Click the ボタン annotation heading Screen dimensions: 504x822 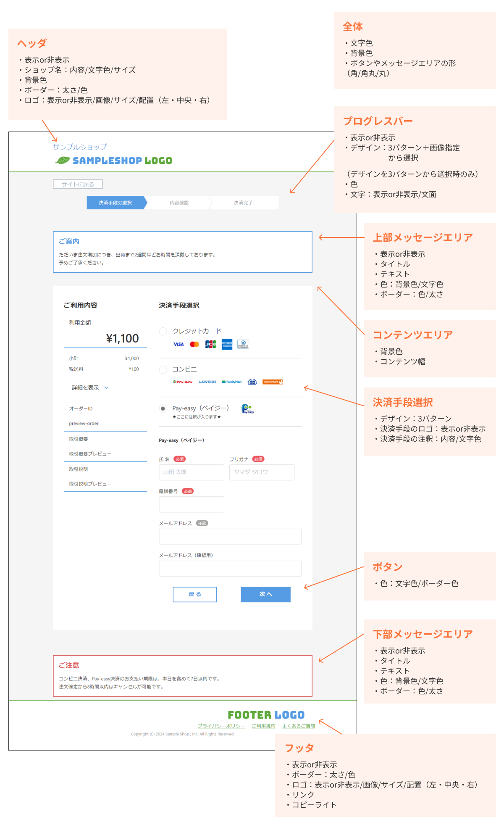point(388,567)
